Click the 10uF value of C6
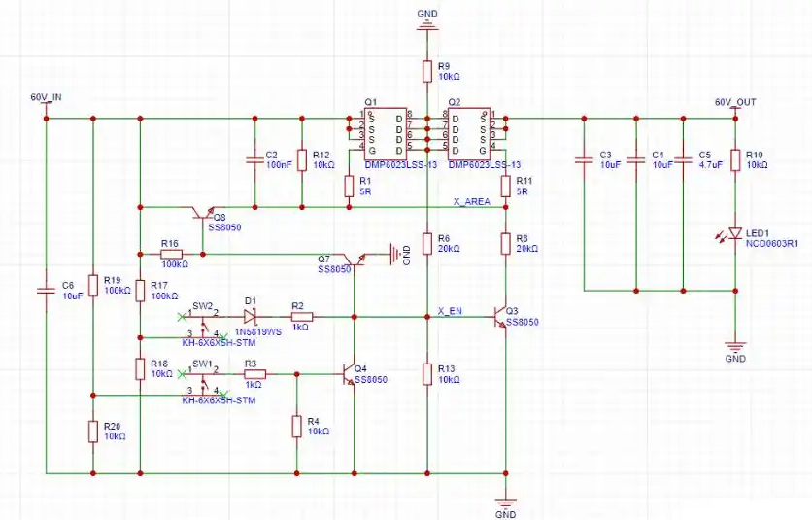This screenshot has height=520, width=812. click(x=73, y=296)
